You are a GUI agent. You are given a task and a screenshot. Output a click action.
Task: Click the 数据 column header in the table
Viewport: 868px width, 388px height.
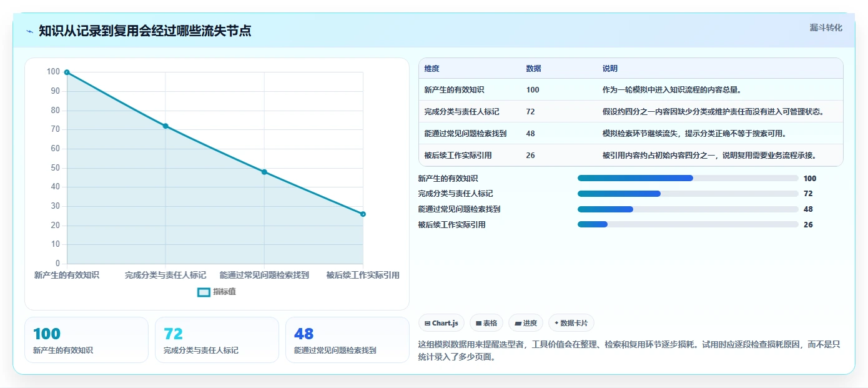click(533, 69)
